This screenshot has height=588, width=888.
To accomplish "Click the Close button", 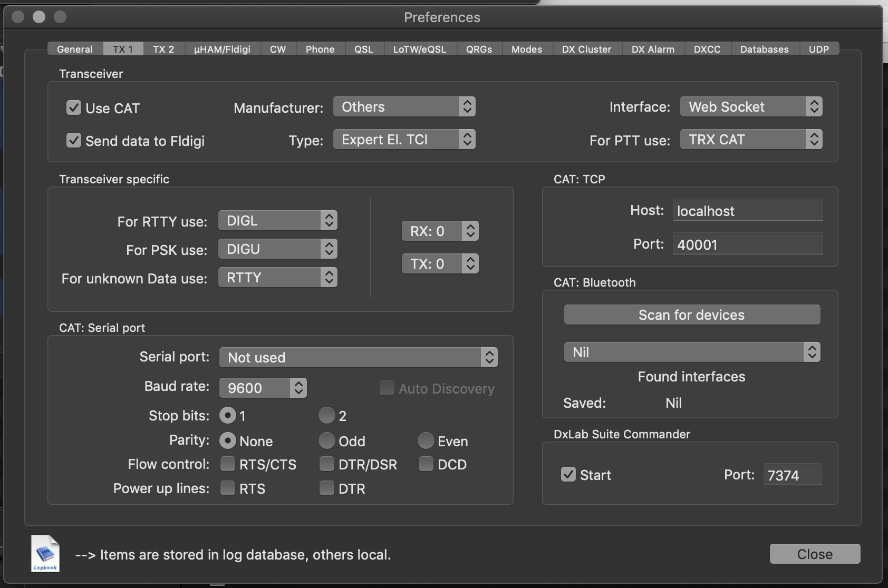I will (815, 554).
